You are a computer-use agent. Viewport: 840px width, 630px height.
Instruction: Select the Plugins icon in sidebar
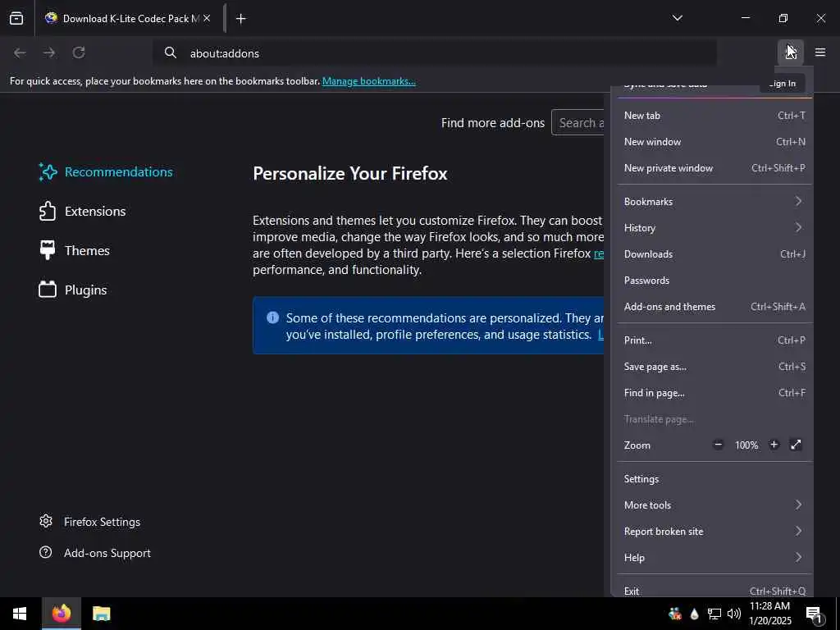pos(47,290)
